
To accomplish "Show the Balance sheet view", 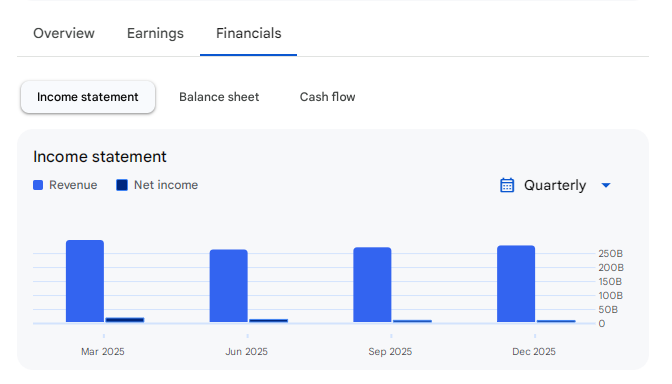I will coord(219,97).
